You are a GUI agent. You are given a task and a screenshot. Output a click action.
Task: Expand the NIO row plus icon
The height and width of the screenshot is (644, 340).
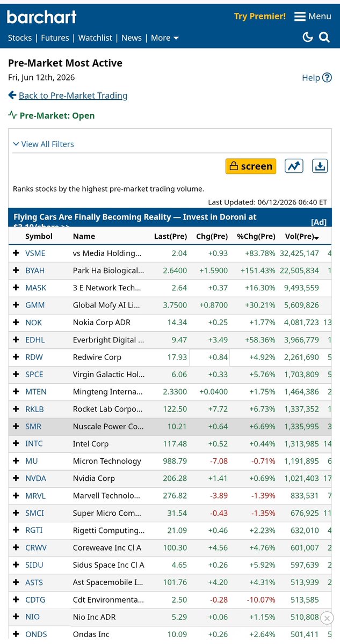click(x=16, y=617)
